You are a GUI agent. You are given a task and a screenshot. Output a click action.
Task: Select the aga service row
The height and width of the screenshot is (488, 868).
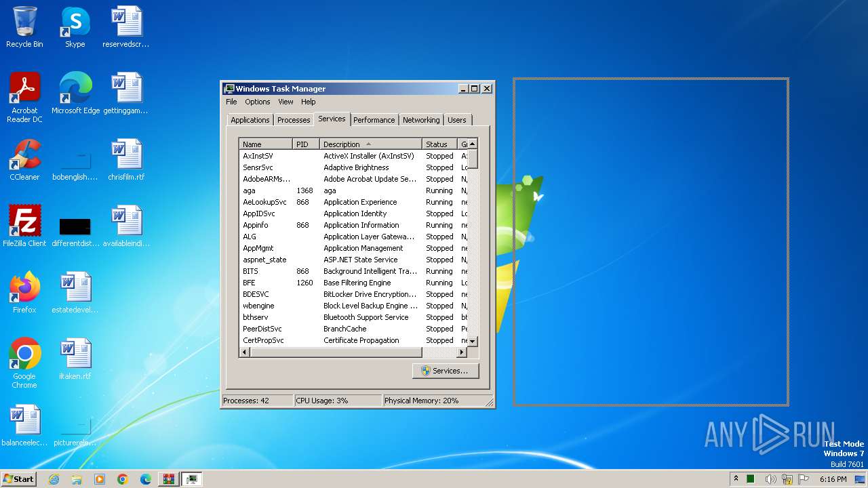[x=353, y=190]
